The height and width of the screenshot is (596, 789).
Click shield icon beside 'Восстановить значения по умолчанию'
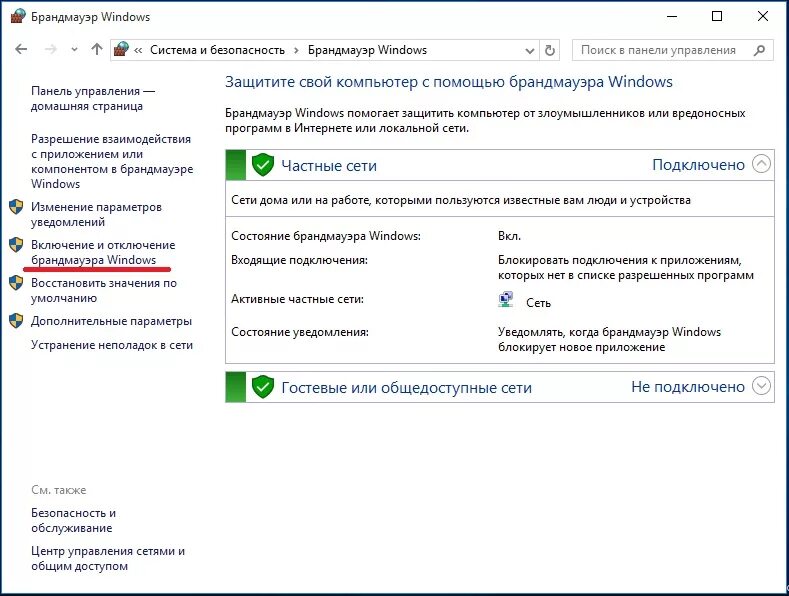click(16, 283)
